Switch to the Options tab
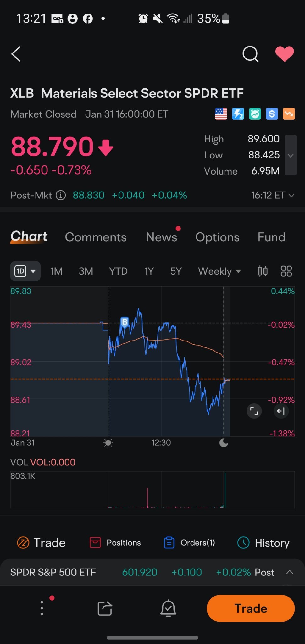 pyautogui.click(x=217, y=237)
